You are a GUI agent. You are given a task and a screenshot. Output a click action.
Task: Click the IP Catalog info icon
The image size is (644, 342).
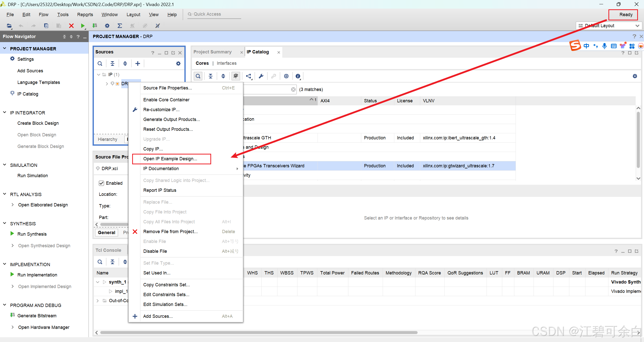coord(298,76)
